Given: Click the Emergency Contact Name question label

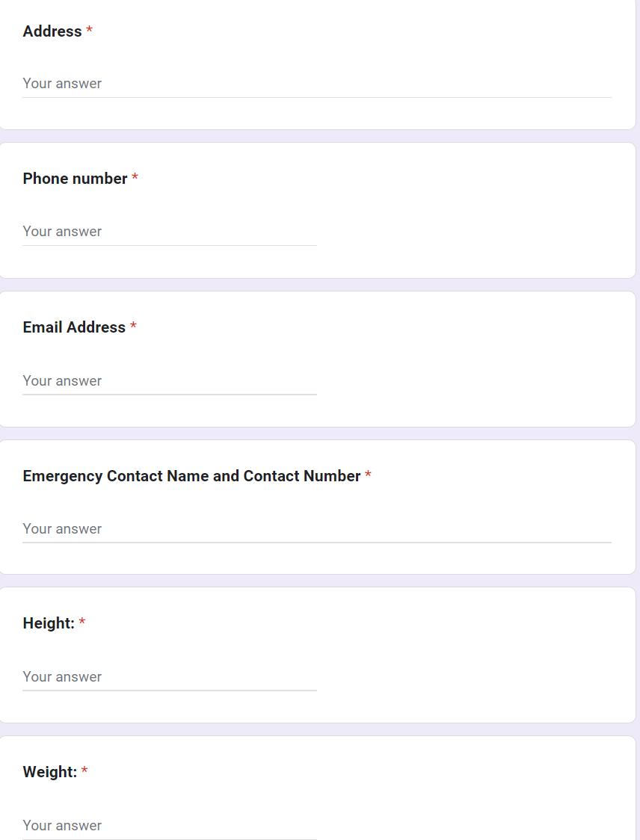Looking at the screenshot, I should click(x=191, y=476).
